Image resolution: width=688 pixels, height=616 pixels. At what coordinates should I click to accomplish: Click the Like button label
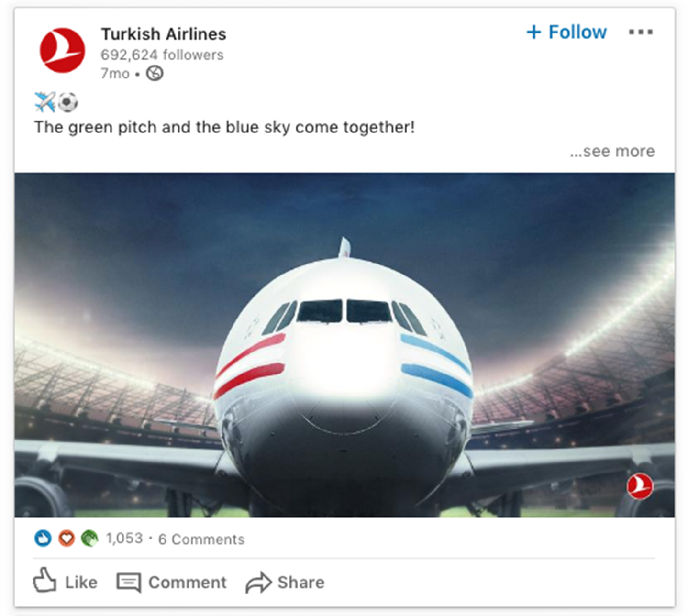[x=81, y=582]
